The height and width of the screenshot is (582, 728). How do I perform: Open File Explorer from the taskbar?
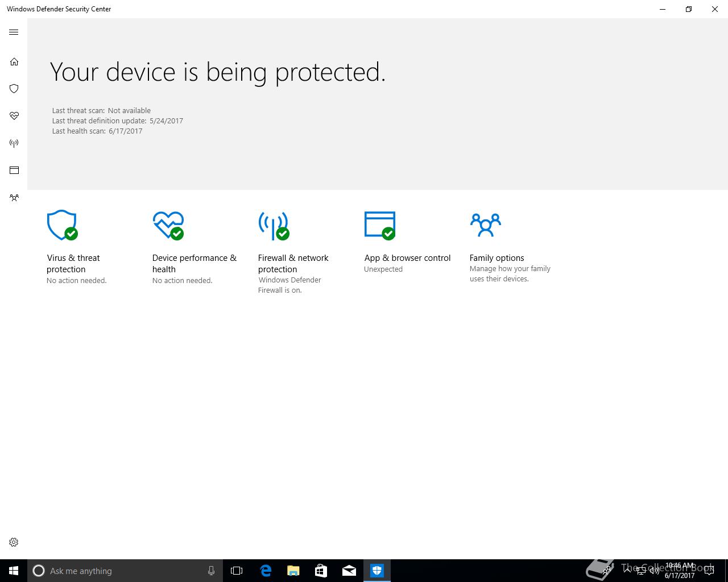click(293, 571)
